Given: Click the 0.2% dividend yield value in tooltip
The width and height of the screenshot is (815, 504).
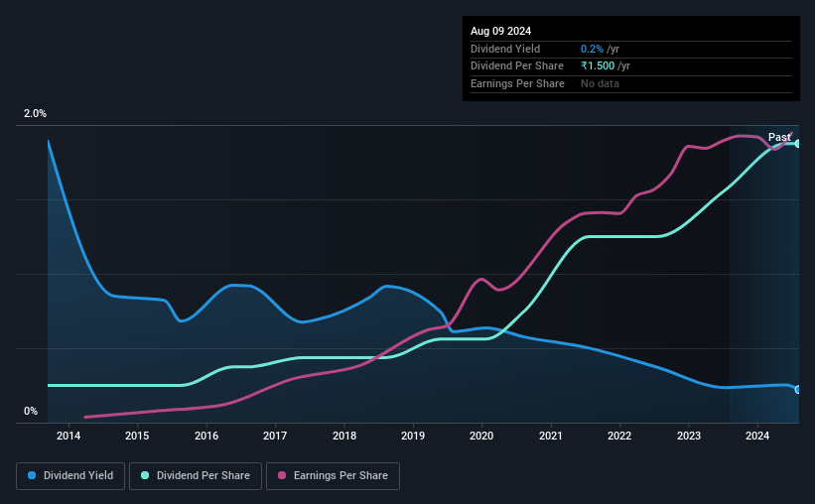Looking at the screenshot, I should (592, 49).
